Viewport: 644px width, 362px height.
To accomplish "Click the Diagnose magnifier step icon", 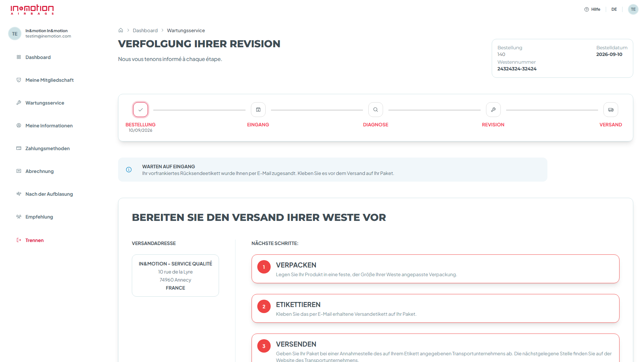I will 376,110.
